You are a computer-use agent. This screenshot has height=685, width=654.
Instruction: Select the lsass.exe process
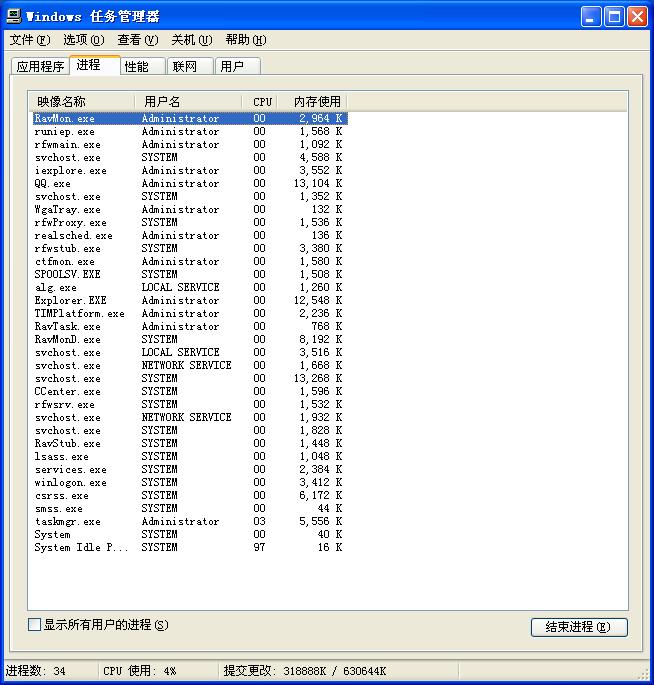click(190, 457)
